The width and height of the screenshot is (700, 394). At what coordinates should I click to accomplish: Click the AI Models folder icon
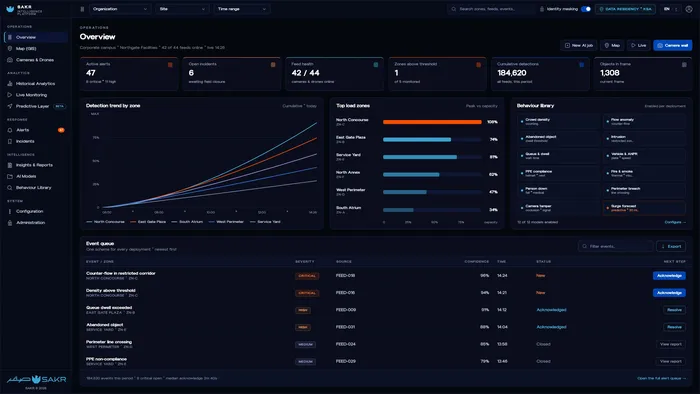[10, 176]
